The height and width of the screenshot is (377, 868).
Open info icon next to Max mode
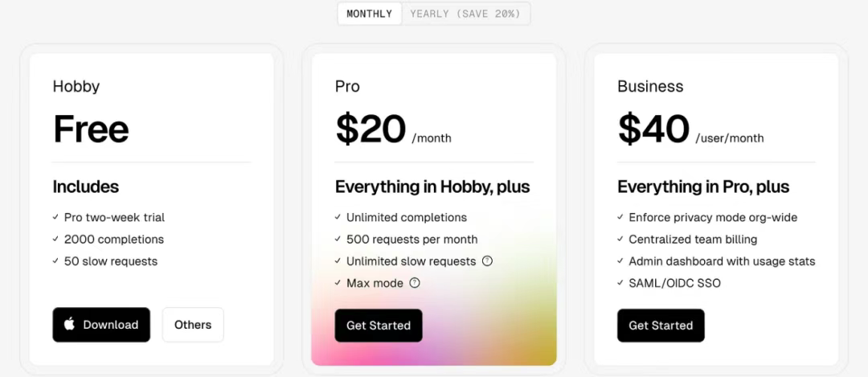pos(415,283)
